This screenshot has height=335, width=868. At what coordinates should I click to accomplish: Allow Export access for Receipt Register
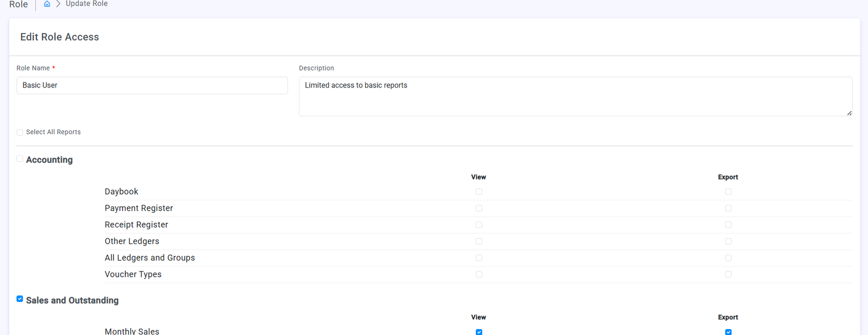(728, 225)
